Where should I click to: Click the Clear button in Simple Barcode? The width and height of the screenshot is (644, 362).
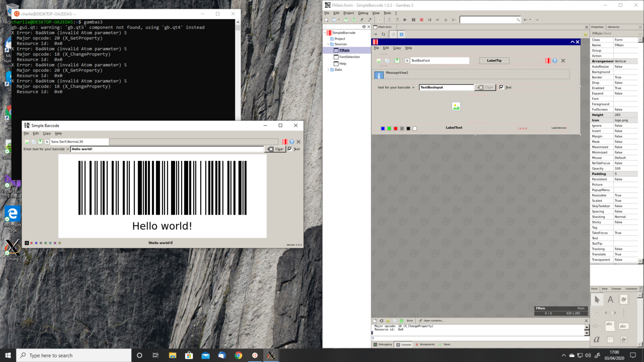[x=275, y=149]
